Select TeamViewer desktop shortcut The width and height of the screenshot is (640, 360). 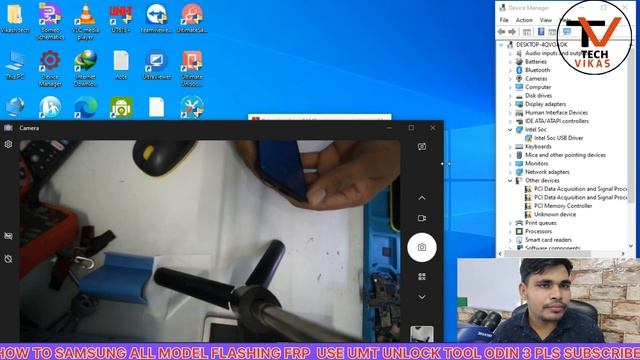coord(156,18)
